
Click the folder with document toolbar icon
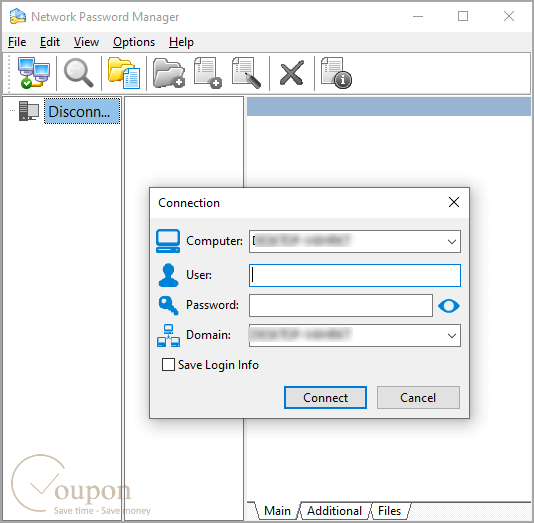(x=124, y=73)
